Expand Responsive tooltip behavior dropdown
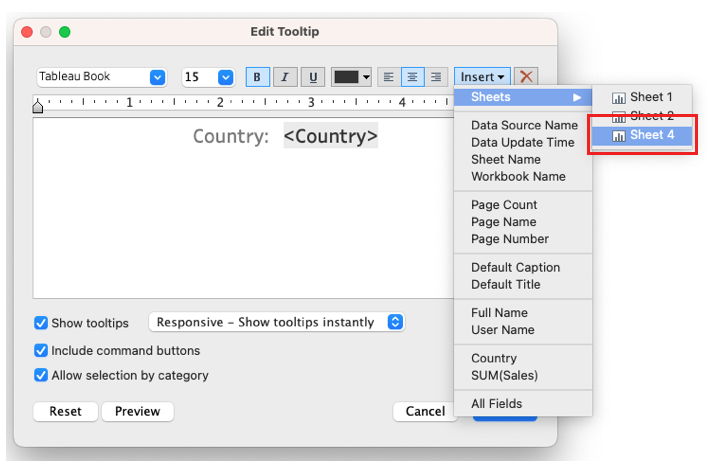Image resolution: width=710 pixels, height=468 pixels. coord(395,322)
